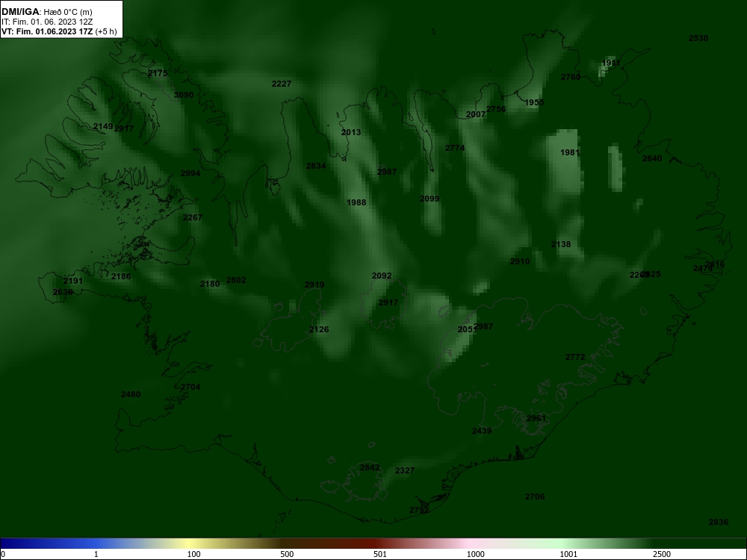Image resolution: width=747 pixels, height=560 pixels.
Task: Select the 2439 map value
Action: point(482,431)
